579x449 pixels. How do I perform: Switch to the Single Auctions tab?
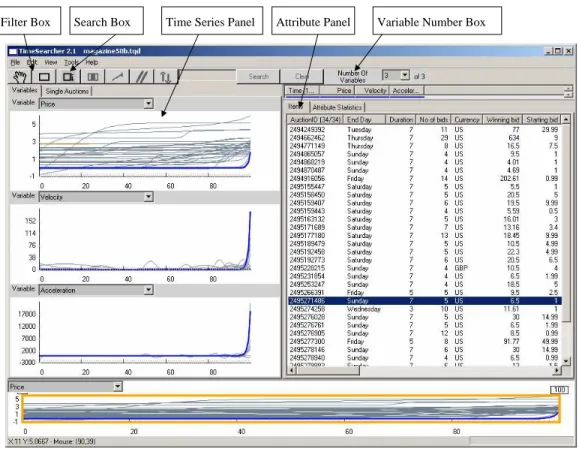tap(67, 91)
